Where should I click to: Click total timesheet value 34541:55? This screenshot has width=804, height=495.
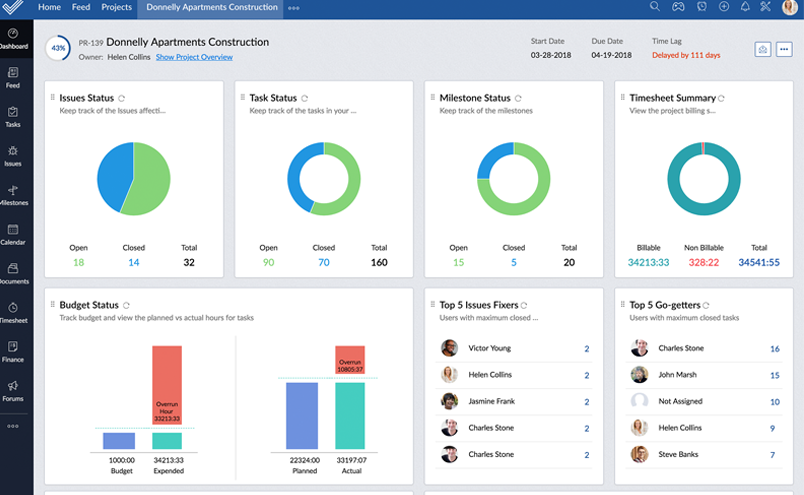click(x=759, y=263)
